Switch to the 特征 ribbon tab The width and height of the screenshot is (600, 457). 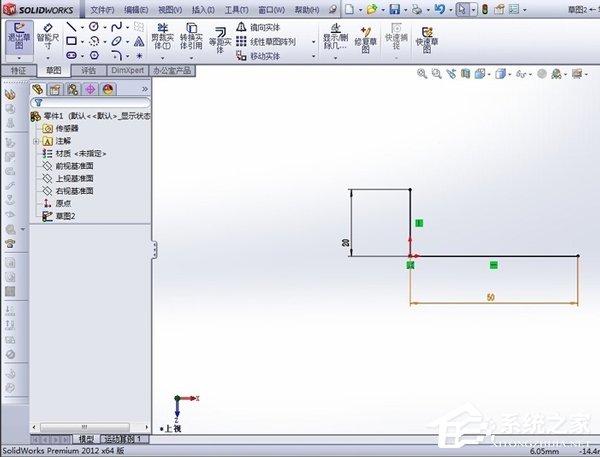(18, 71)
